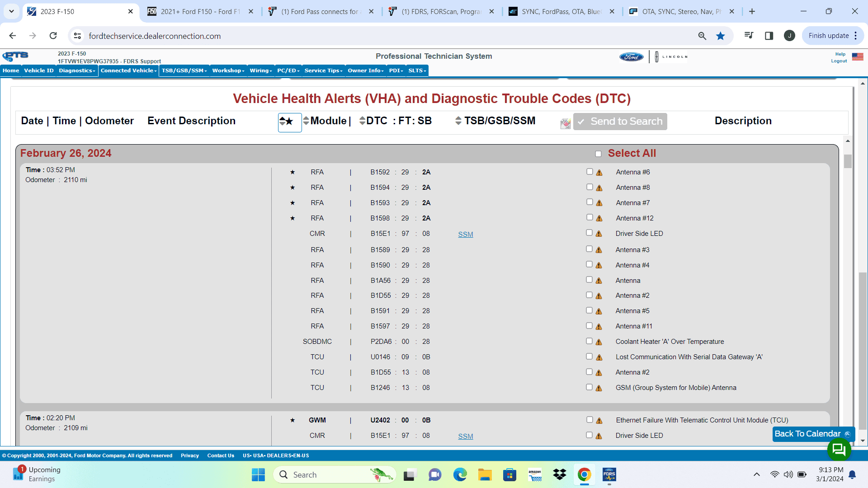The width and height of the screenshot is (868, 488).
Task: Open the green chat bubble icon
Action: tap(839, 449)
